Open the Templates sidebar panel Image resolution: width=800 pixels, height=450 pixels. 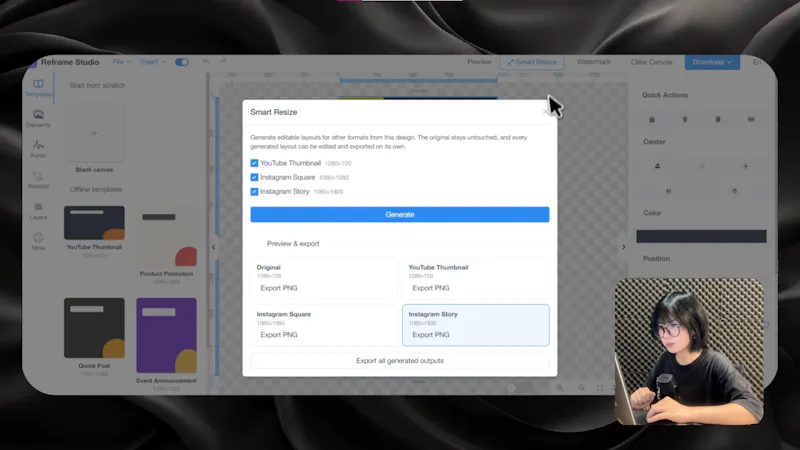[x=38, y=88]
